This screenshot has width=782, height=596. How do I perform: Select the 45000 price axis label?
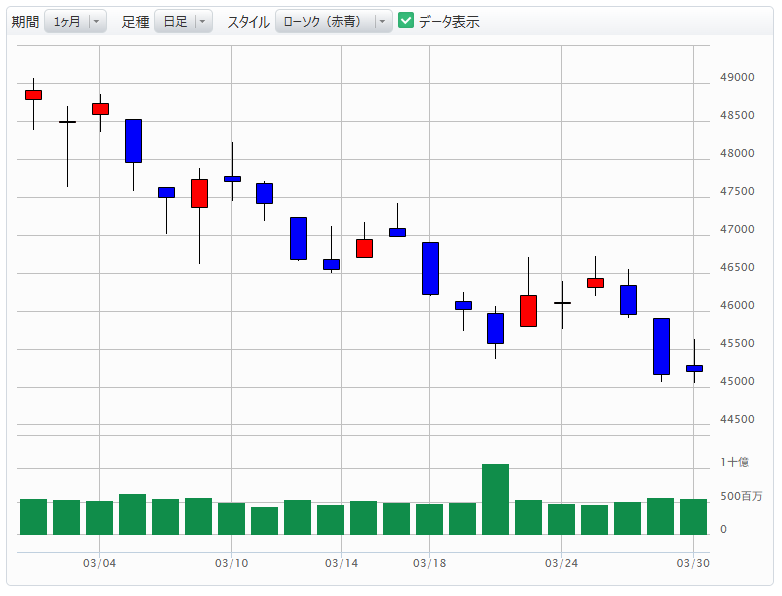click(x=738, y=381)
